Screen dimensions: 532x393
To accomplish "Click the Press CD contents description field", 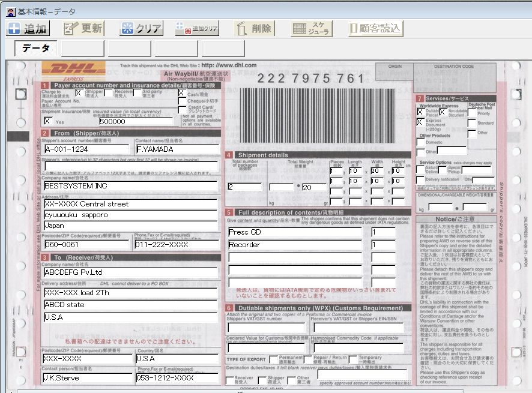I will pos(294,232).
